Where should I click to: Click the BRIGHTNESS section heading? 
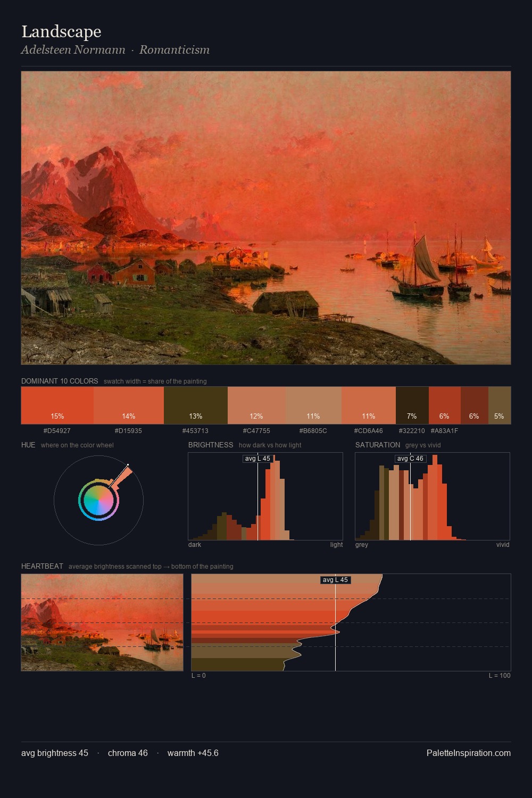pyautogui.click(x=211, y=445)
